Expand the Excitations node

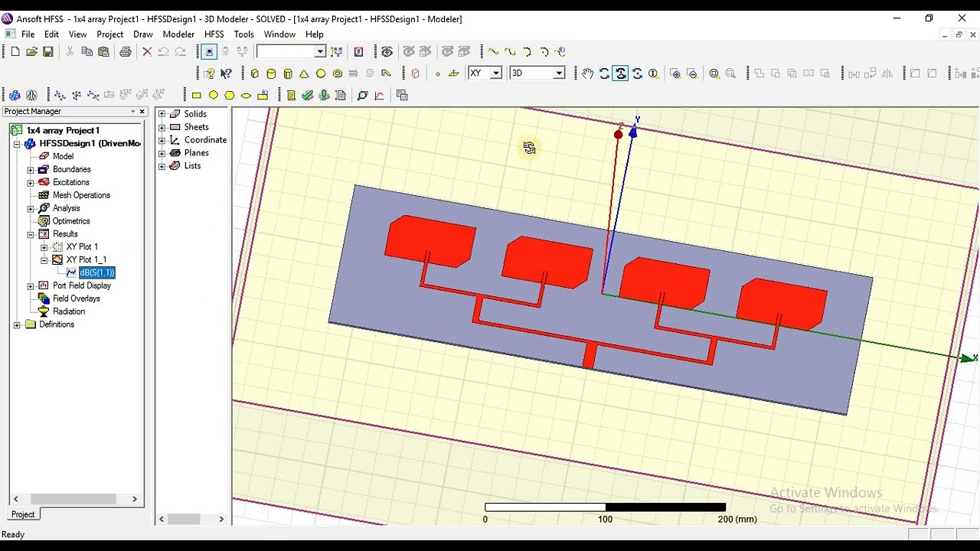click(31, 183)
